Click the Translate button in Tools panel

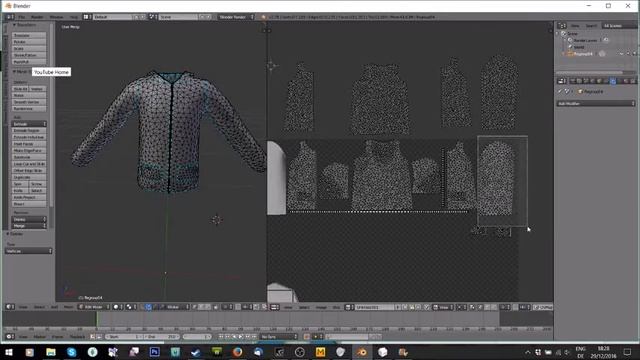[x=29, y=36]
